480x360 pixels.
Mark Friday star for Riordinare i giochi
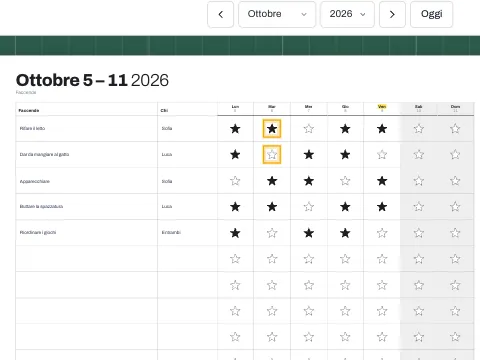click(382, 233)
